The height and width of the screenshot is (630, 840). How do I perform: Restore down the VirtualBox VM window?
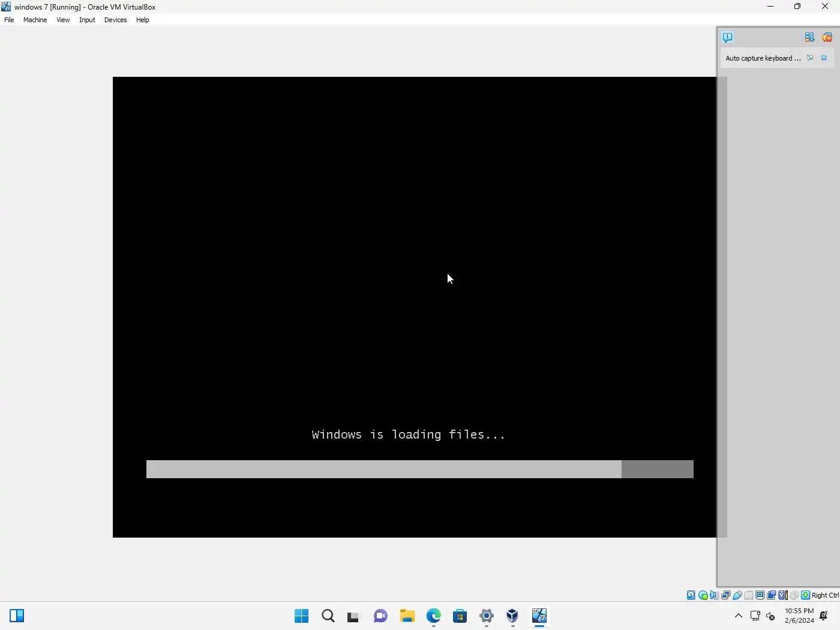(x=797, y=7)
